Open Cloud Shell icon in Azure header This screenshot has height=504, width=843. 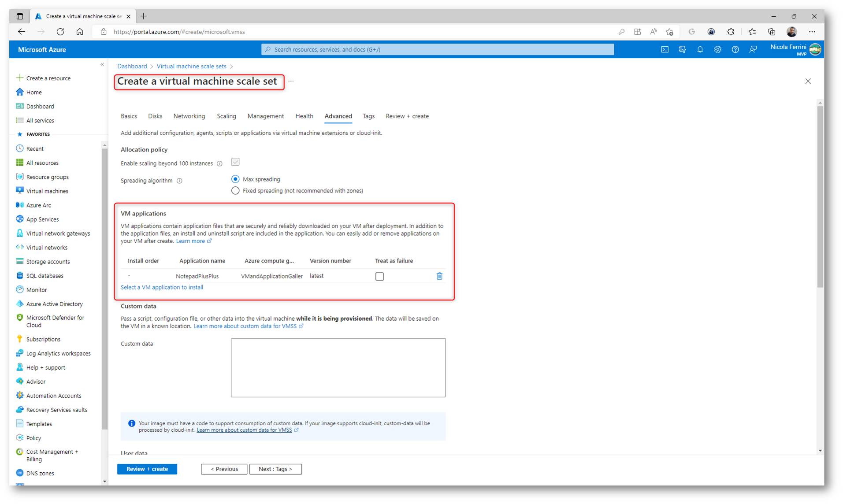(665, 50)
